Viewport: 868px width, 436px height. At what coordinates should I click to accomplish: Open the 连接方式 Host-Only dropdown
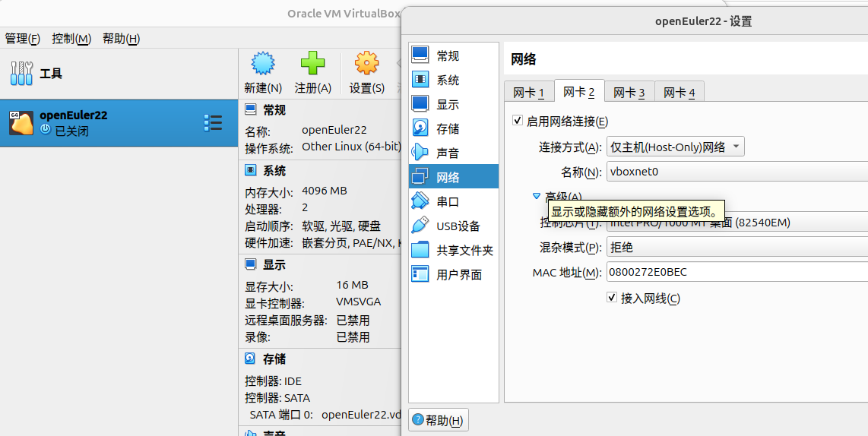676,147
